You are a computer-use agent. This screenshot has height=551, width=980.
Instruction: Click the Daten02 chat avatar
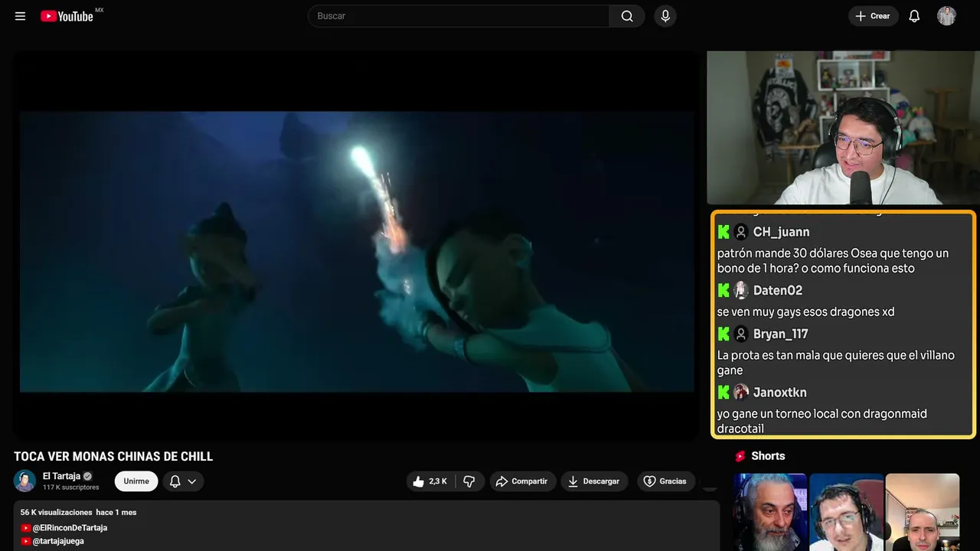click(741, 291)
